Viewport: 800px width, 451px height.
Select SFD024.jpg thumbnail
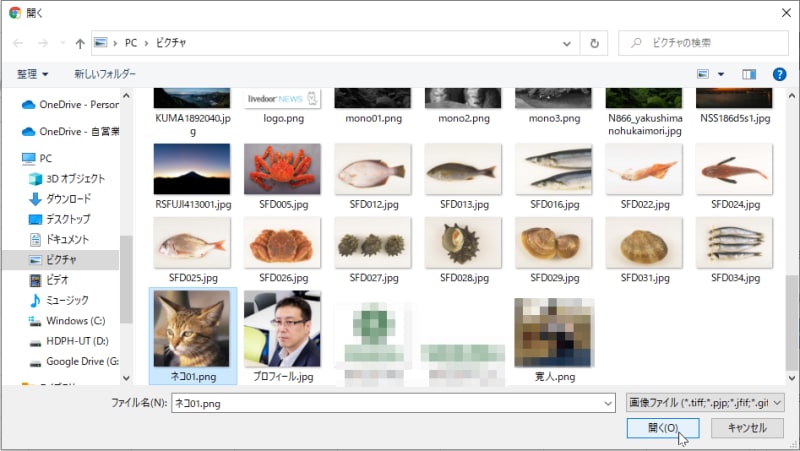(734, 169)
